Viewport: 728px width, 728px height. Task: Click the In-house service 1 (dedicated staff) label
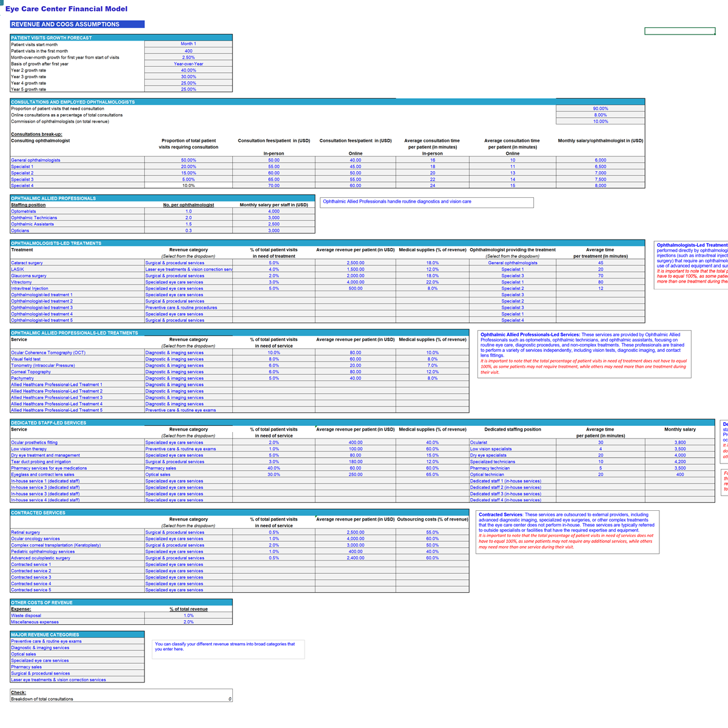click(45, 480)
